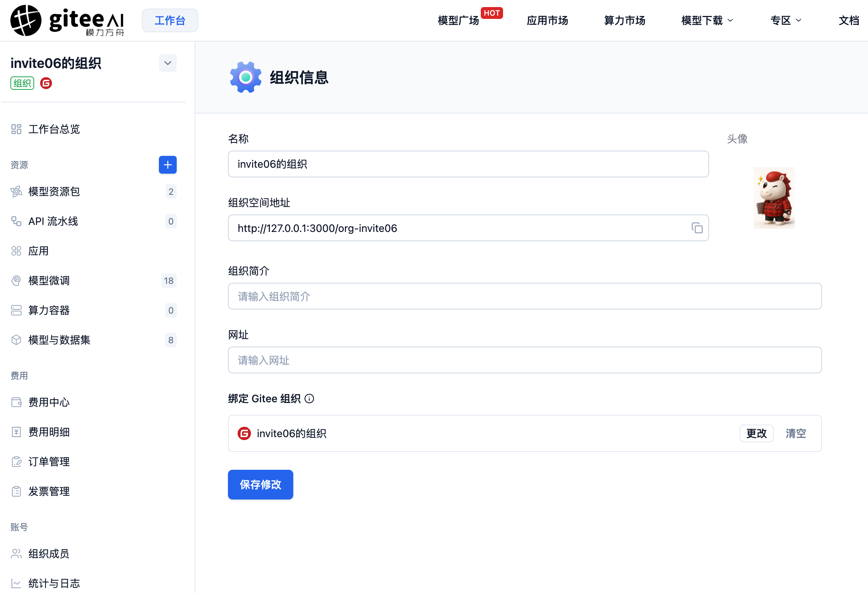Focus the 名称 input field
The image size is (868, 593).
468,164
